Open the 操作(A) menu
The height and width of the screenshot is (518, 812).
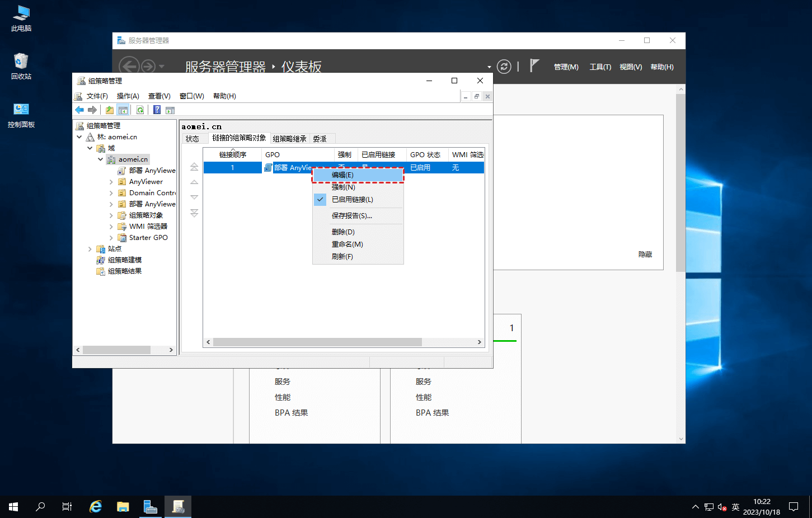click(128, 96)
